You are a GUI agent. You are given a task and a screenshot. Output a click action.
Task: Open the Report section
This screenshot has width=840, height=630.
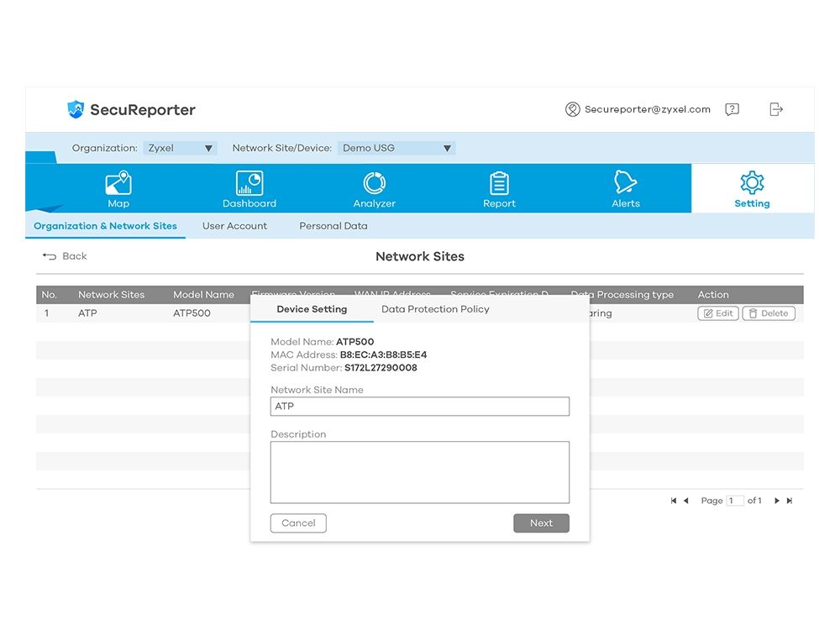click(x=499, y=189)
